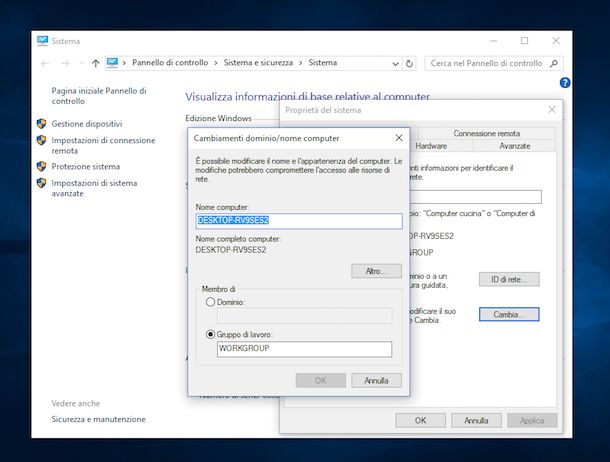
Task: Switch to the Connessione remota tab
Action: pyautogui.click(x=486, y=133)
